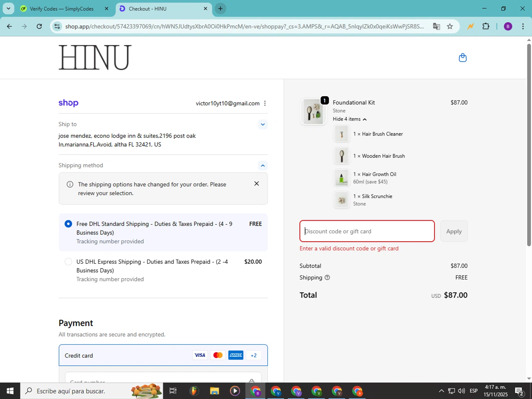Open Task View on the taskbar
532x399 pixels.
pos(173,391)
